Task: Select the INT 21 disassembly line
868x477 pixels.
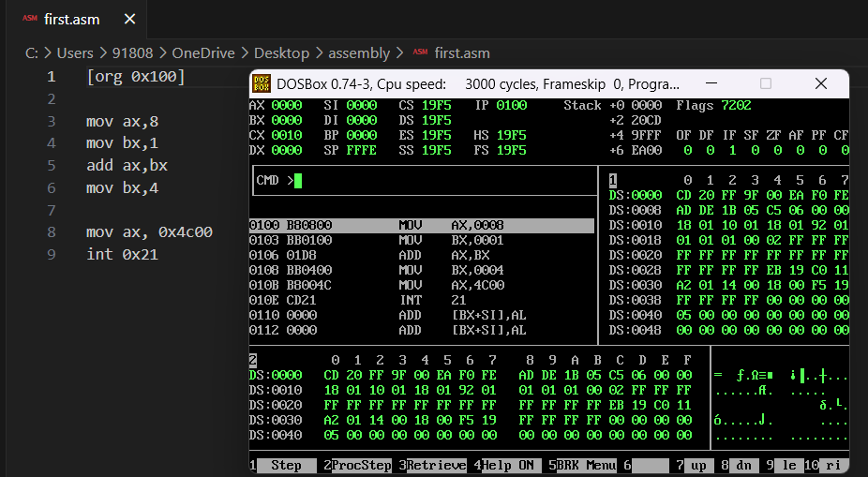Action: tap(422, 300)
